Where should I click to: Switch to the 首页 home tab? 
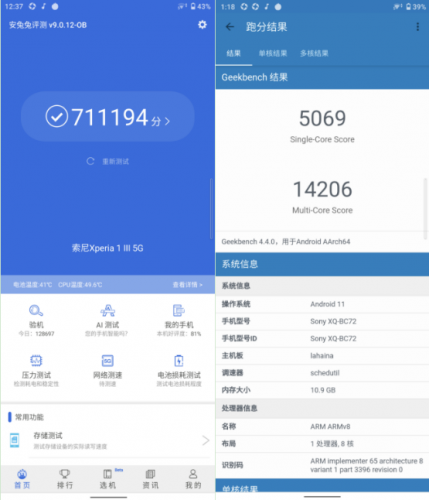(22, 479)
